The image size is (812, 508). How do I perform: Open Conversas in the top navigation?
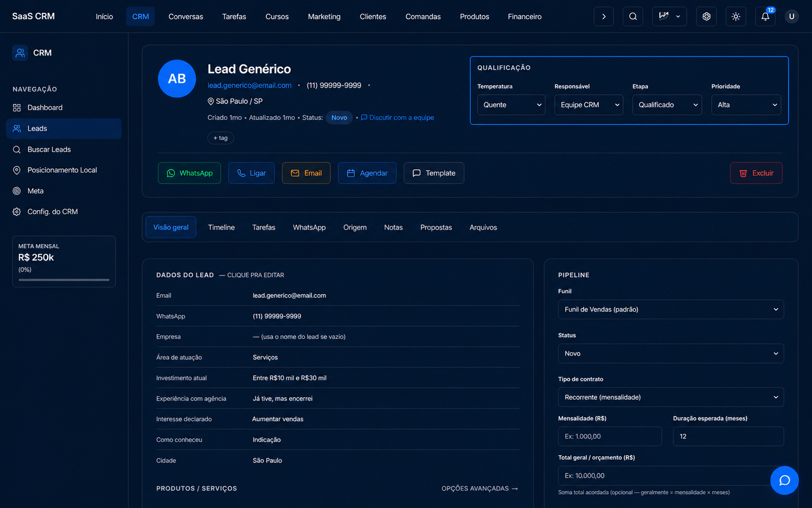tap(186, 16)
